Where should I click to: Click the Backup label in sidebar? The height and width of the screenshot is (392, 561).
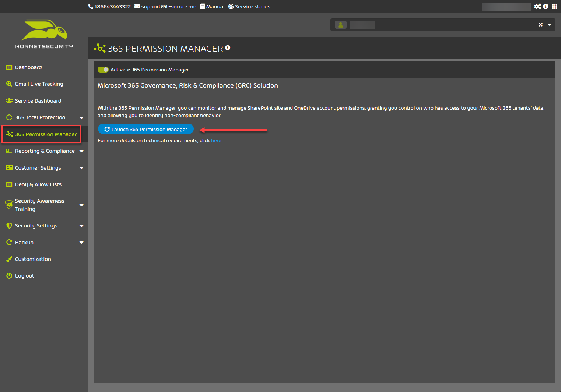click(x=24, y=243)
